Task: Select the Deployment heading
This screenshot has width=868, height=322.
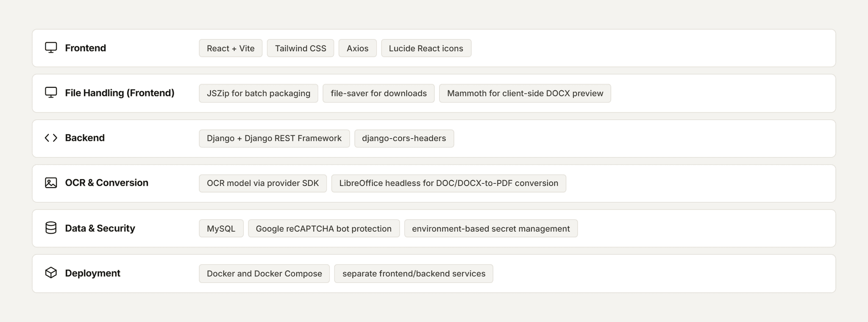Action: [x=93, y=273]
